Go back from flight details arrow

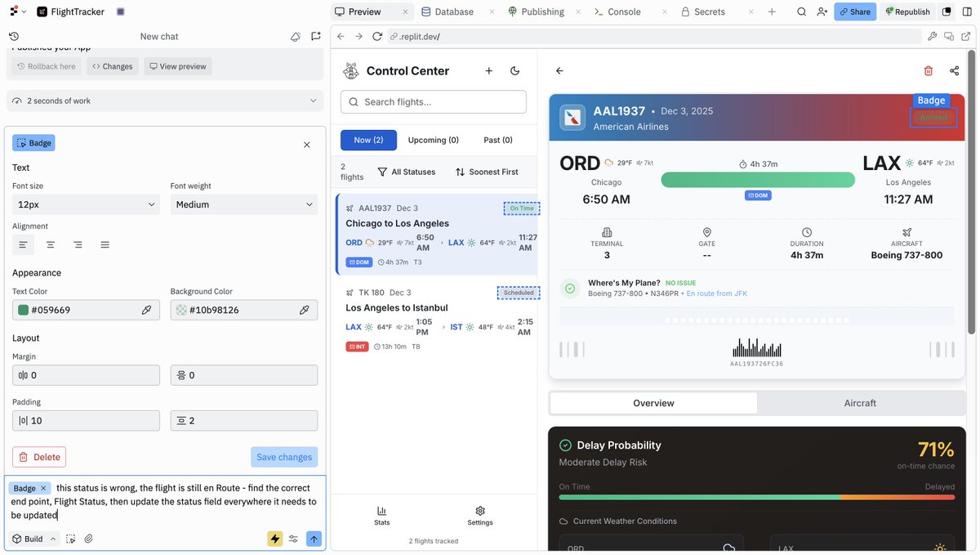(559, 71)
